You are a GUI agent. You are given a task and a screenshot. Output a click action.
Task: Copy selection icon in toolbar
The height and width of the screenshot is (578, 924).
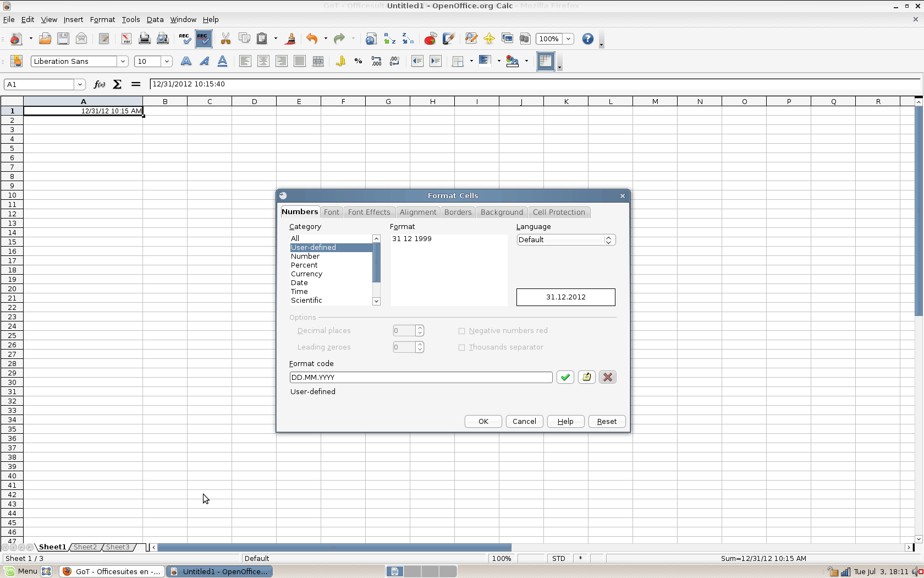[x=244, y=39]
